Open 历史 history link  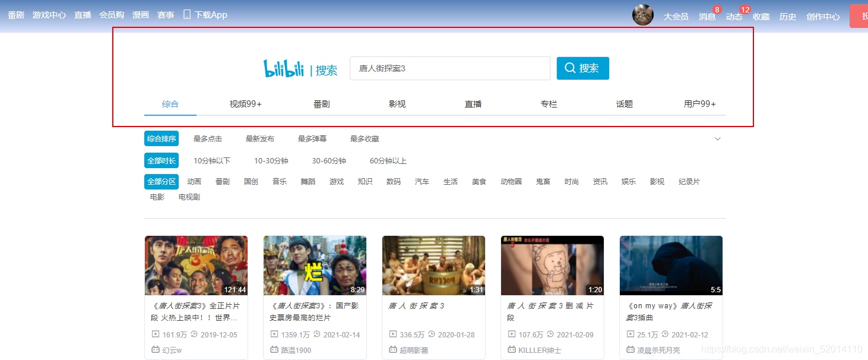[788, 17]
